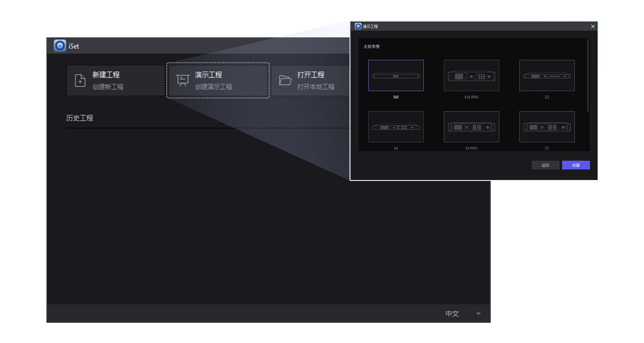This screenshot has height=343, width=644.
Task: Open the 中文 language dropdown
Action: tap(452, 314)
